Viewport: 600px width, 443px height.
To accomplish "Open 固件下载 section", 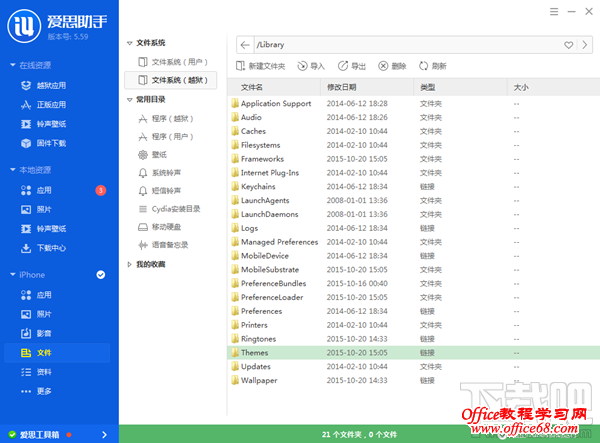I will [43, 143].
